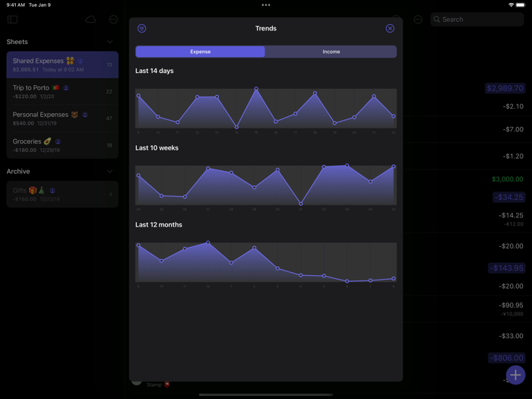
Task: Select the Shared Expenses sheet
Action: [x=62, y=65]
